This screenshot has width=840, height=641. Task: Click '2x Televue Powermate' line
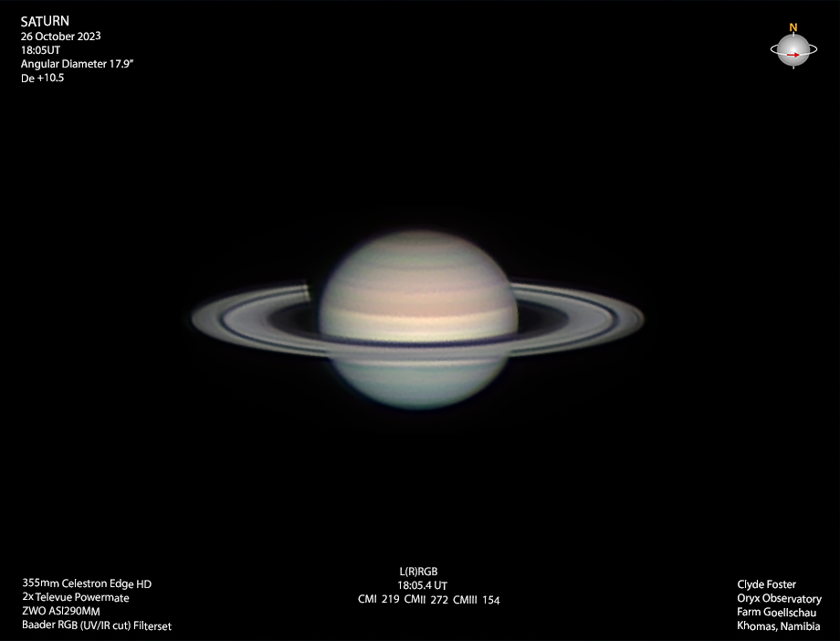coord(76,597)
